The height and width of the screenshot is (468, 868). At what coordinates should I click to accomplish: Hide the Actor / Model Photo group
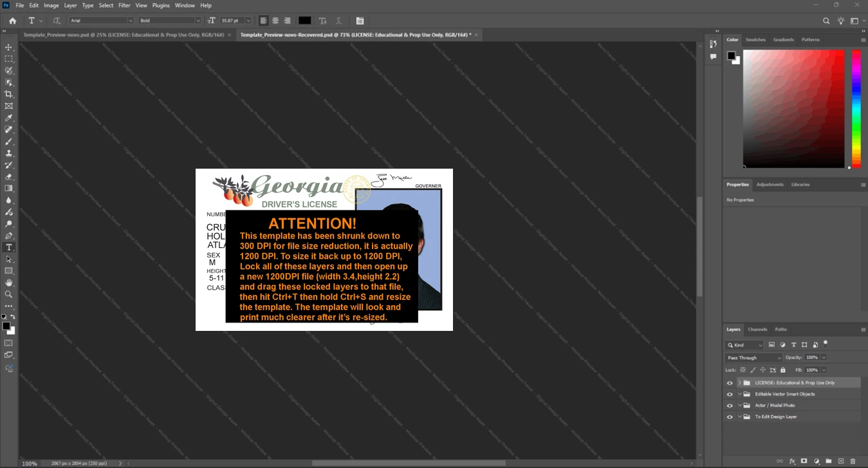[x=730, y=406]
